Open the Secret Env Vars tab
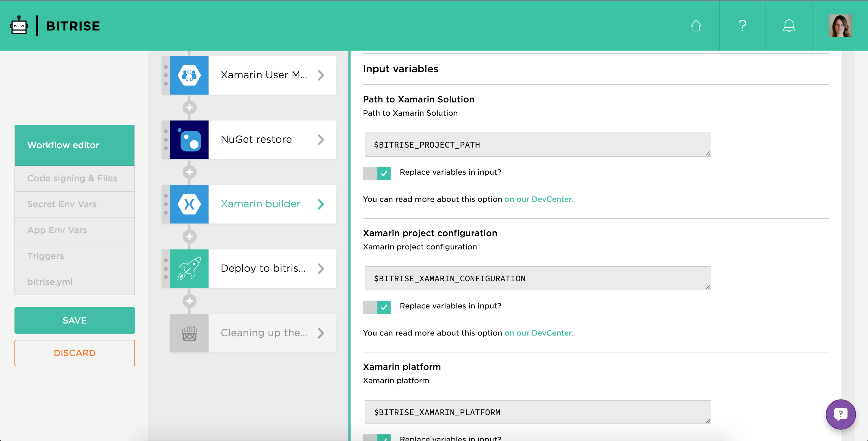This screenshot has width=868, height=441. tap(74, 204)
